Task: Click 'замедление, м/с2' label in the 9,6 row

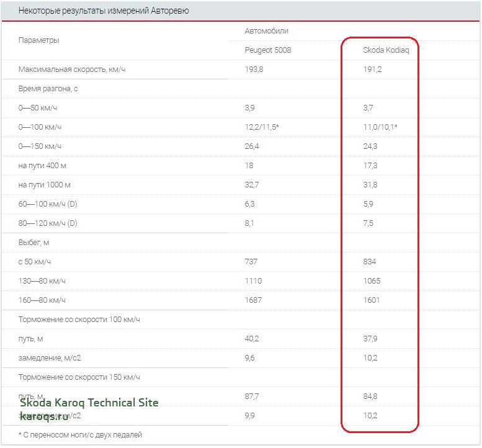Action: [50, 358]
